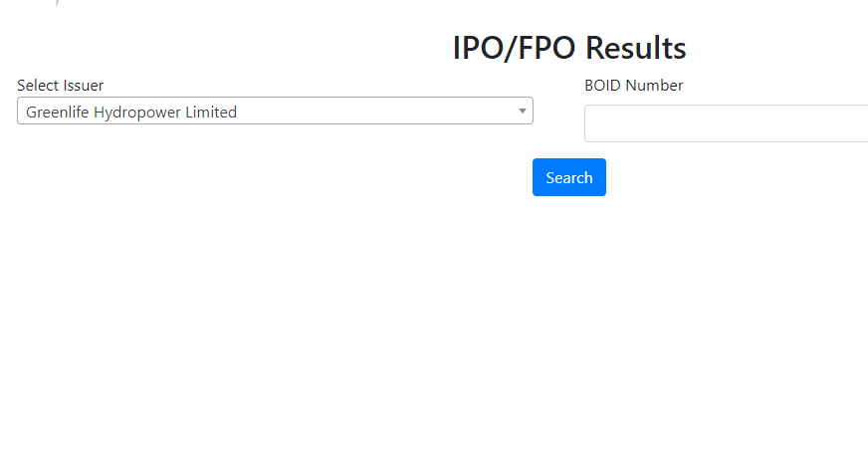Viewport: 868px width, 463px height.
Task: Place the cursor in the empty BOID text box
Action: [727, 122]
